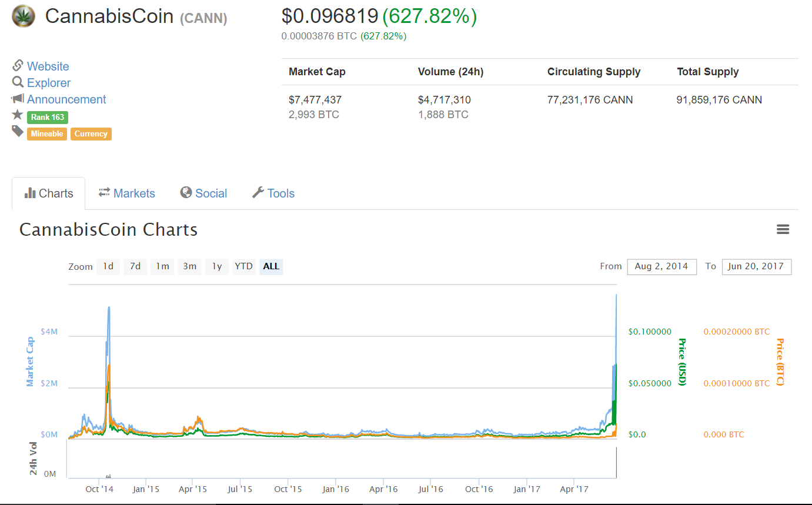Select the Charts tab

[x=49, y=193]
